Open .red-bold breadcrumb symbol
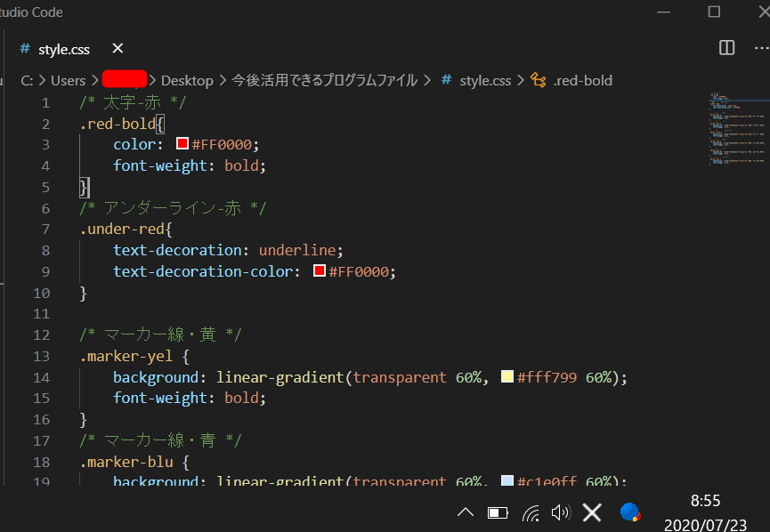Viewport: 770px width, 532px height. click(582, 80)
